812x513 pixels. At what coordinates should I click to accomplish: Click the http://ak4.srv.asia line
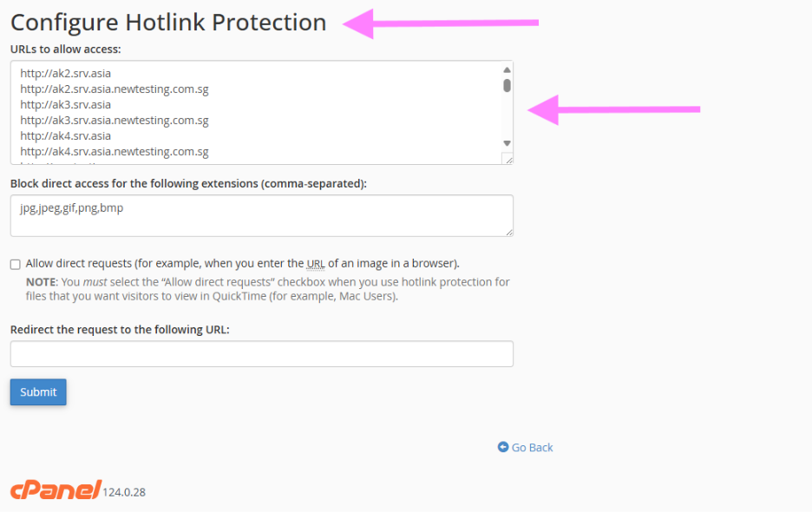(66, 135)
